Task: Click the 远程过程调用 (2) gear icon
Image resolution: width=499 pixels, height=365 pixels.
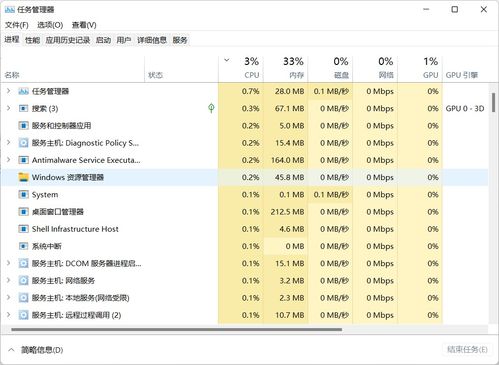Action: [23, 315]
